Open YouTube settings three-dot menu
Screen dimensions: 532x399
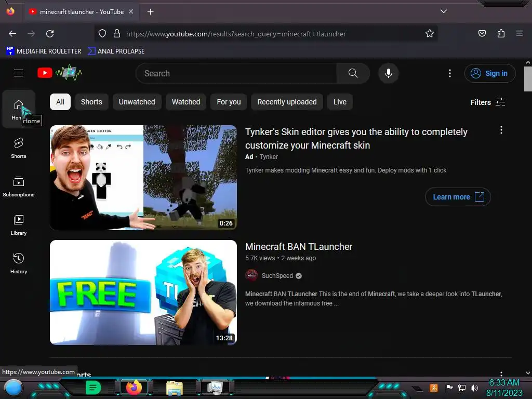[x=450, y=73]
